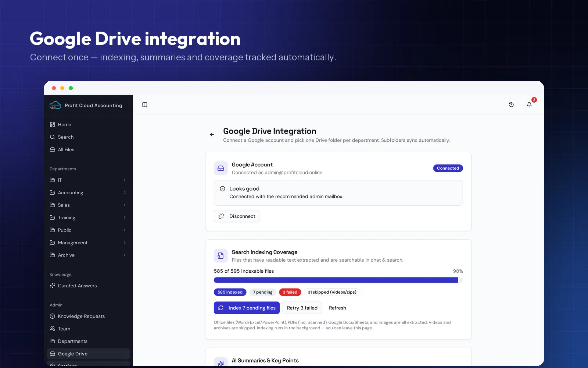Screen dimensions: 588x368
Task: Open Search in the sidebar
Action: click(88, 137)
